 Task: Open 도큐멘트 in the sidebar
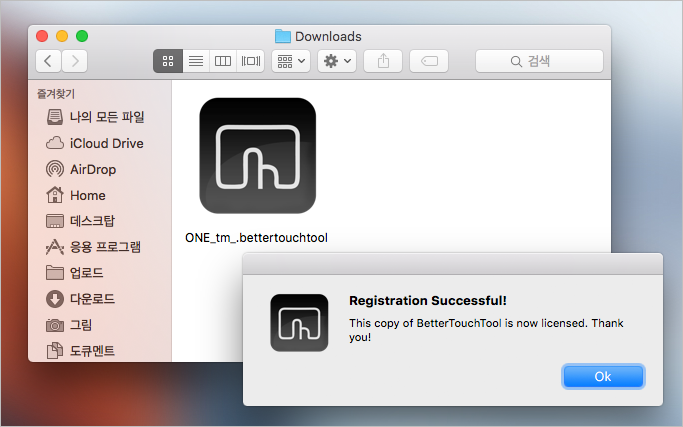[100, 350]
